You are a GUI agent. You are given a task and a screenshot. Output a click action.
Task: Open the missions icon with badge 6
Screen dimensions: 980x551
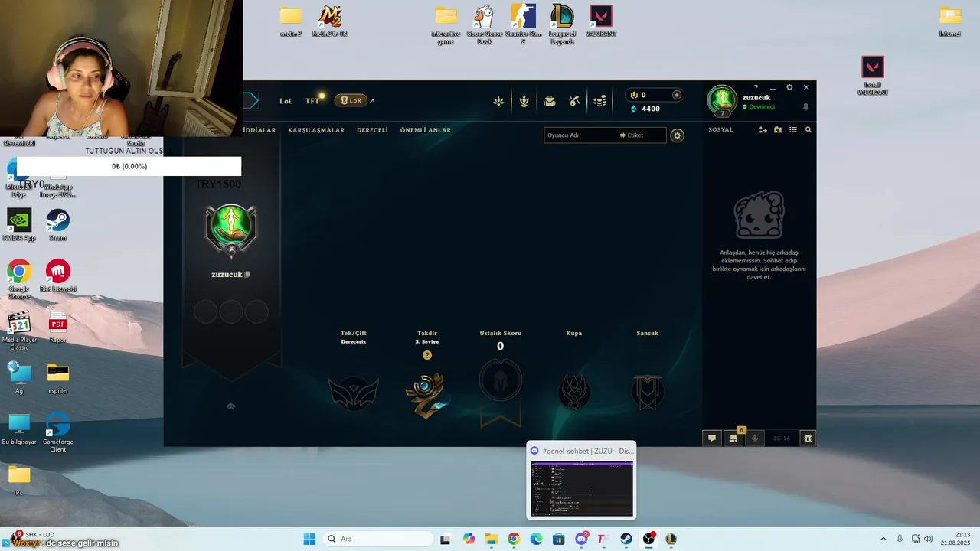(733, 438)
